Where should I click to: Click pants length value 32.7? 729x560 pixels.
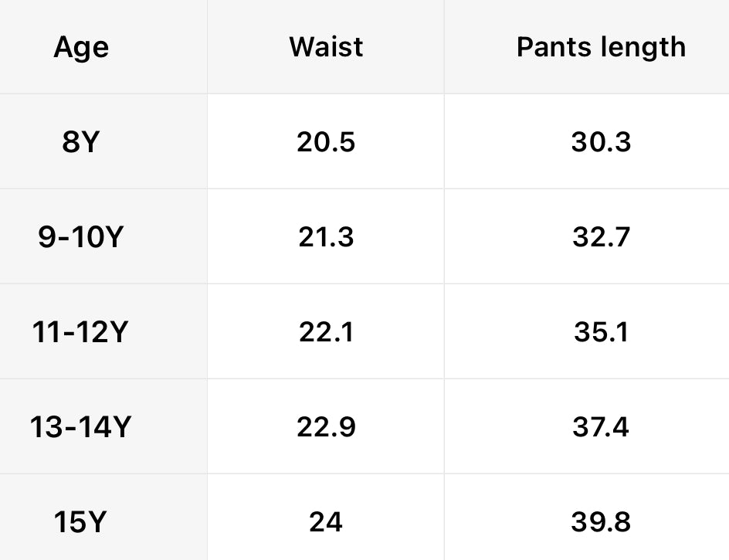(601, 237)
